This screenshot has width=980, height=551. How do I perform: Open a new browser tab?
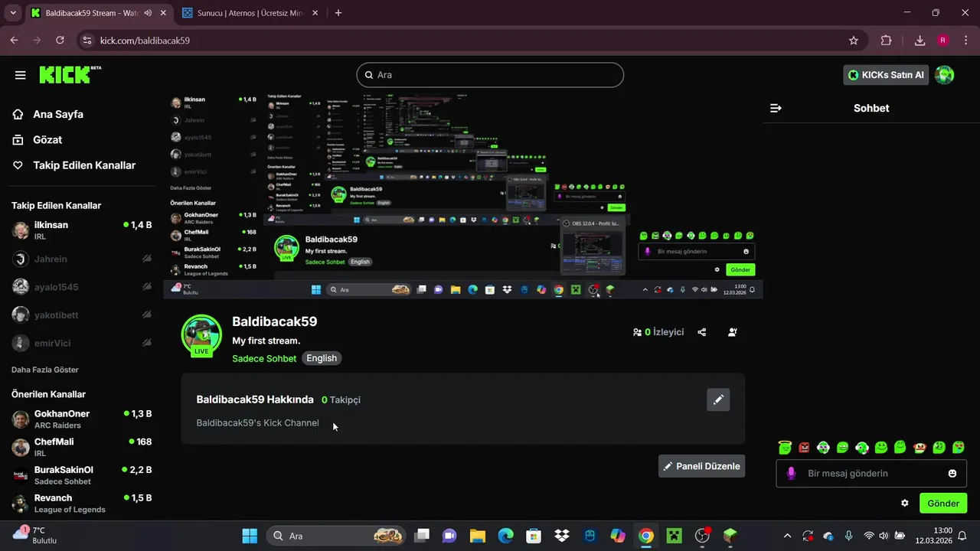[x=338, y=13]
